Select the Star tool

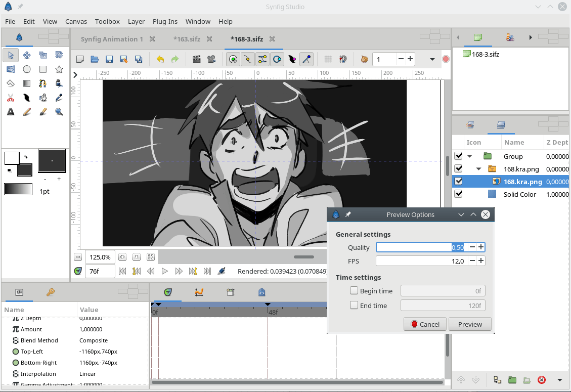pyautogui.click(x=59, y=69)
